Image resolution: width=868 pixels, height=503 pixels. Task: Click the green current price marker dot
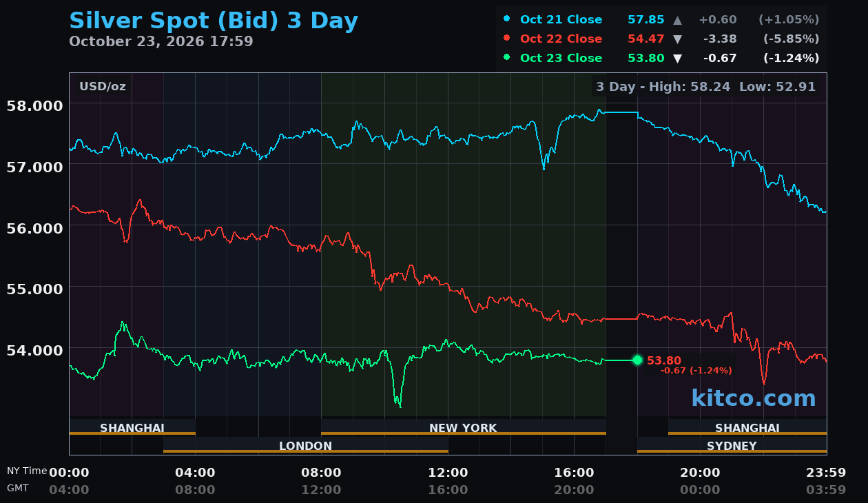tap(637, 360)
